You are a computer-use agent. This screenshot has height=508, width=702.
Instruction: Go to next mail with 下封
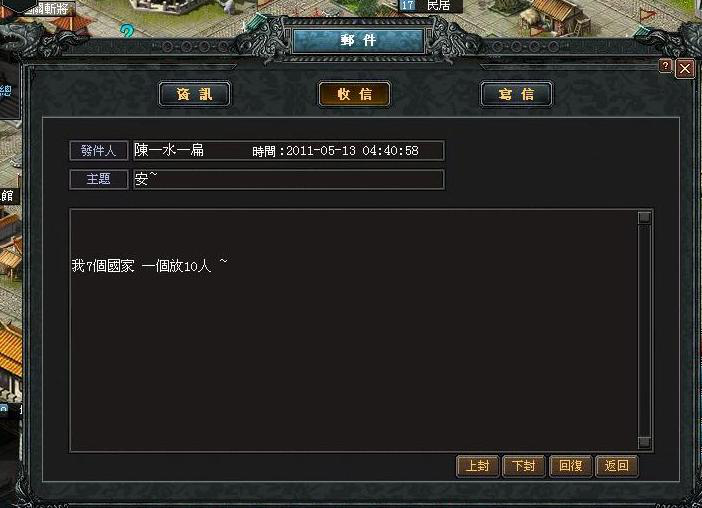pyautogui.click(x=524, y=466)
